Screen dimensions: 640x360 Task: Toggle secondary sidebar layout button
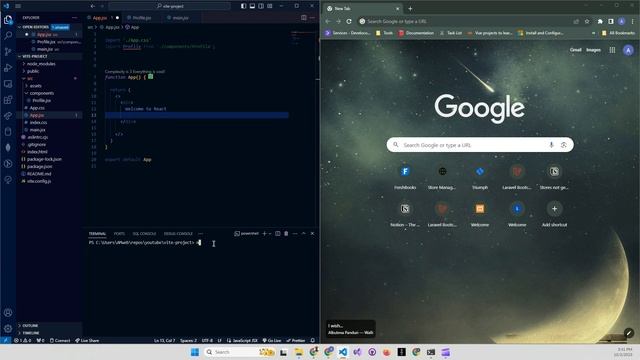click(x=261, y=6)
